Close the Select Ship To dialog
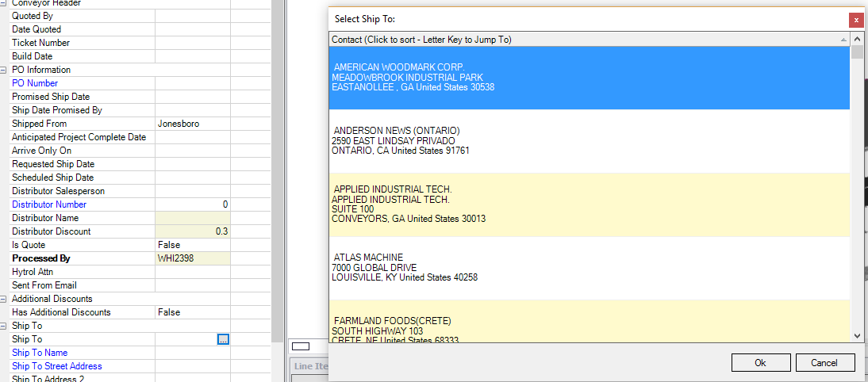The width and height of the screenshot is (868, 382). pyautogui.click(x=856, y=20)
